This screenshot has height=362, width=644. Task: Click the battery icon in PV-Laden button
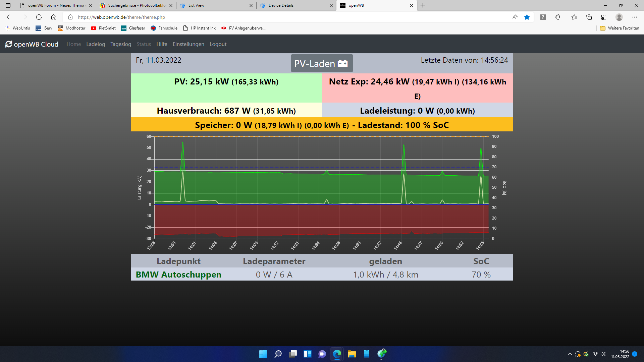[342, 63]
